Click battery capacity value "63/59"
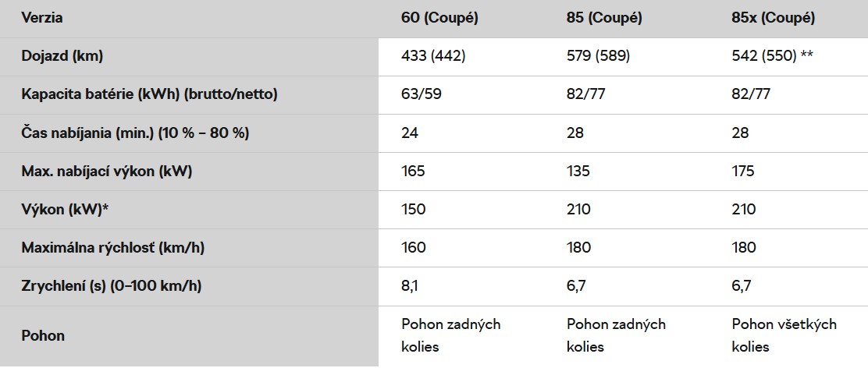The width and height of the screenshot is (868, 368). pos(418,94)
